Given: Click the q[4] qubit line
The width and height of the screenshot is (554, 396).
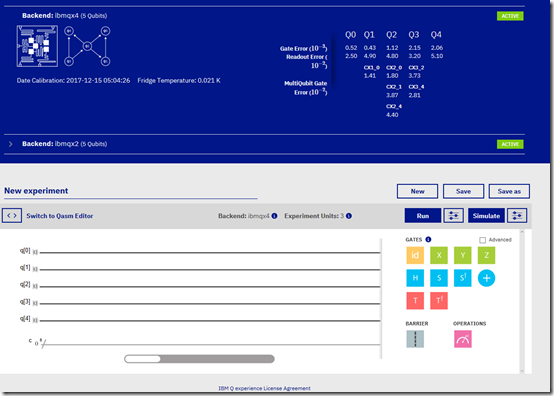Looking at the screenshot, I should 210,320.
